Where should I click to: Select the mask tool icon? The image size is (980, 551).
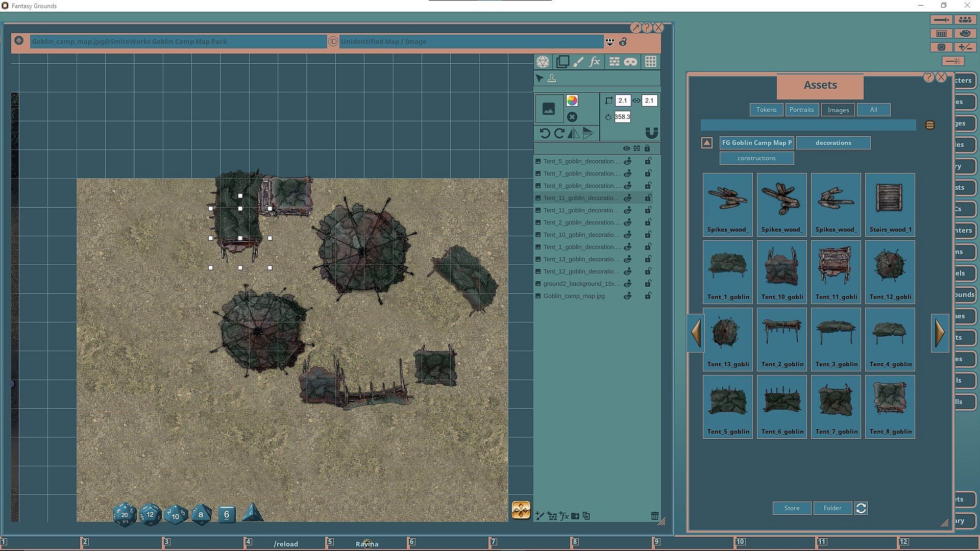[630, 62]
